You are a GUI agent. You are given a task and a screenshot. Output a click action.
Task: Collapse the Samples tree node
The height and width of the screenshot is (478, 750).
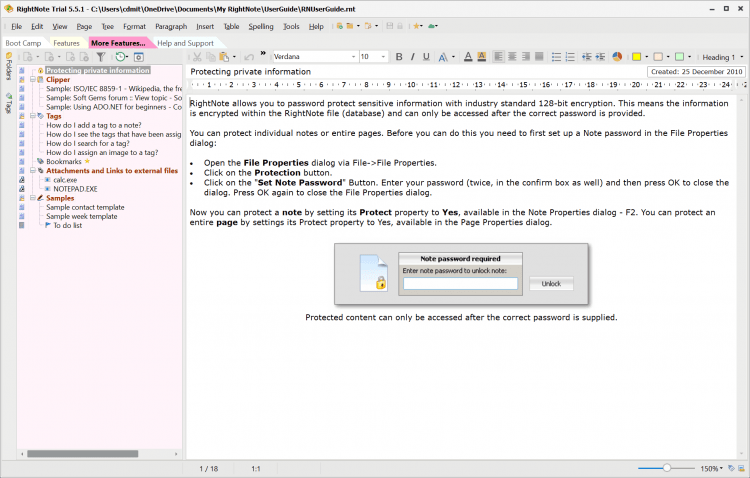coord(33,198)
